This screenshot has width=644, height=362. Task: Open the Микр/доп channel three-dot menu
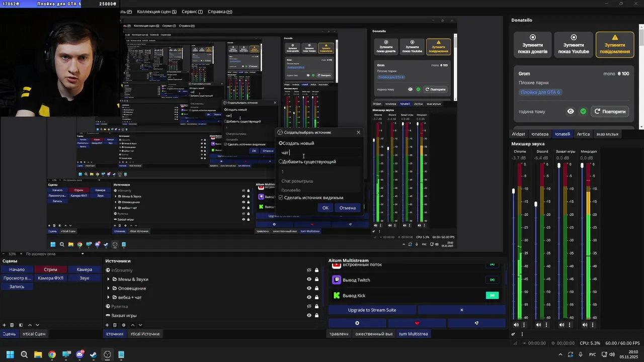(593, 325)
